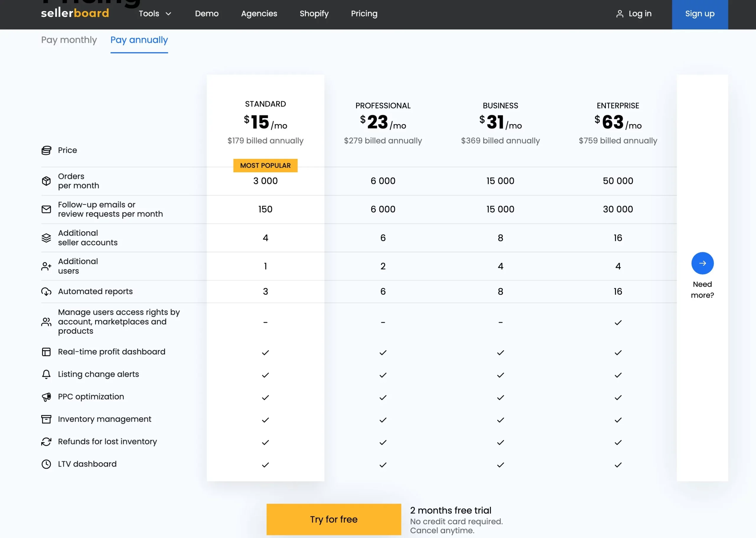The height and width of the screenshot is (538, 756).
Task: Click the Refunds for lost inventory icon
Action: 46,442
